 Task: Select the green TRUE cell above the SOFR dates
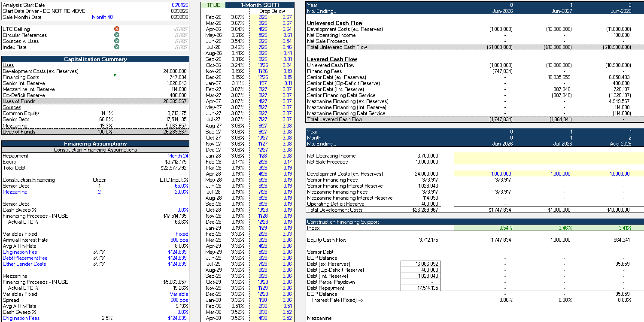pos(213,5)
